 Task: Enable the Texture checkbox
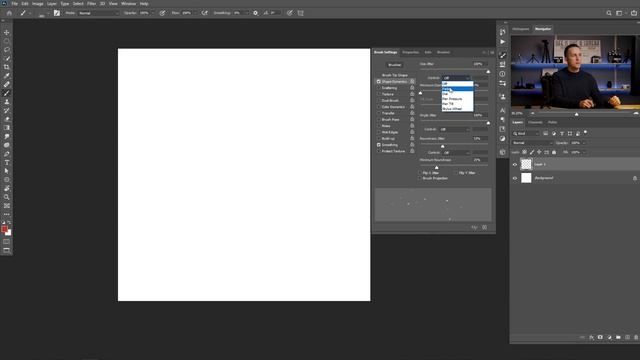[379, 94]
